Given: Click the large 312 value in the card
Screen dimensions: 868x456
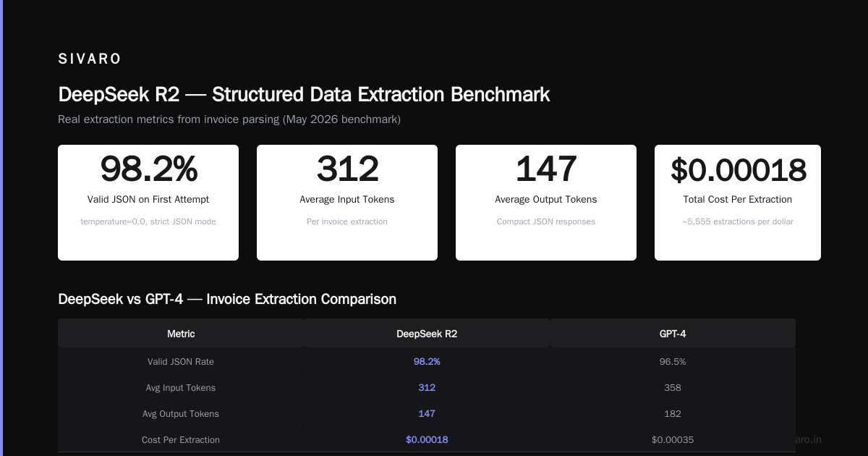Looking at the screenshot, I should coord(347,169).
